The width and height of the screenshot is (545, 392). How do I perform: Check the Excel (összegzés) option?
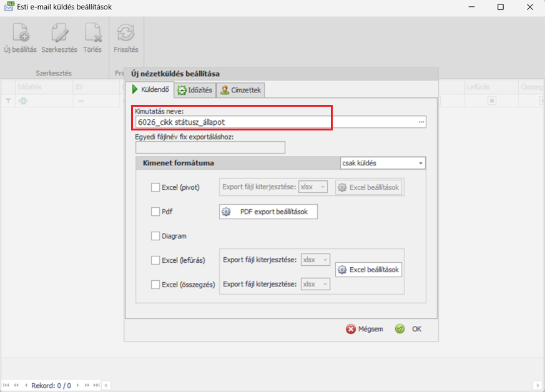(155, 285)
